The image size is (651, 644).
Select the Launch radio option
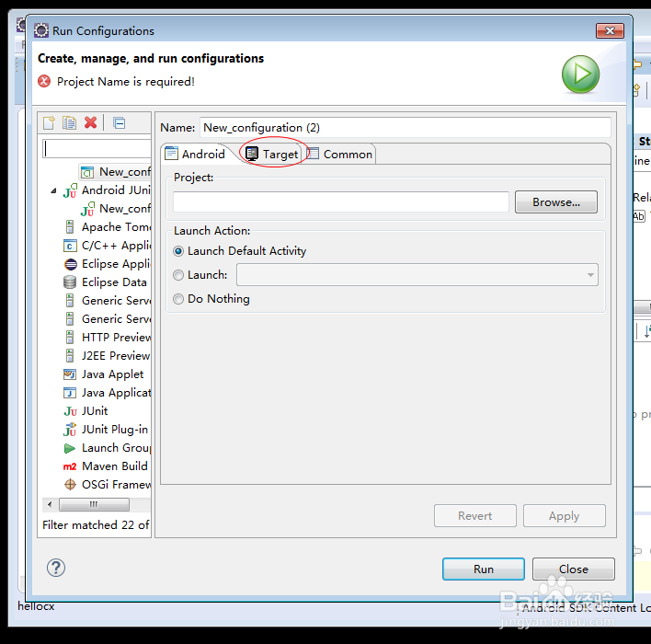(200, 275)
